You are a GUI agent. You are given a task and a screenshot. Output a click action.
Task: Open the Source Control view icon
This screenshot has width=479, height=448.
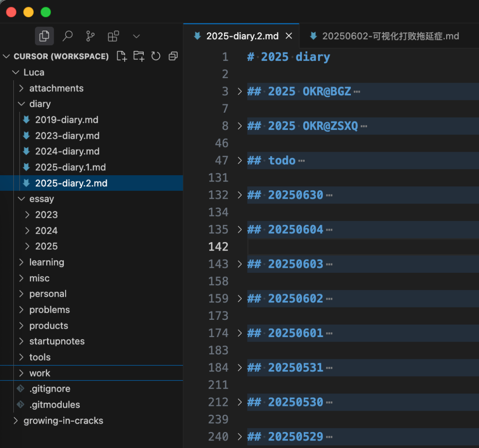pyautogui.click(x=90, y=36)
